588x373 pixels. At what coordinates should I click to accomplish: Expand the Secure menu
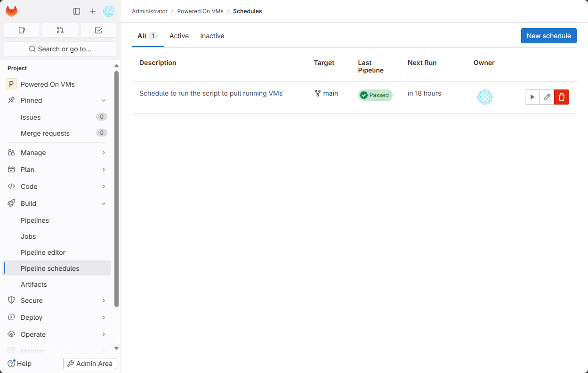click(56, 300)
